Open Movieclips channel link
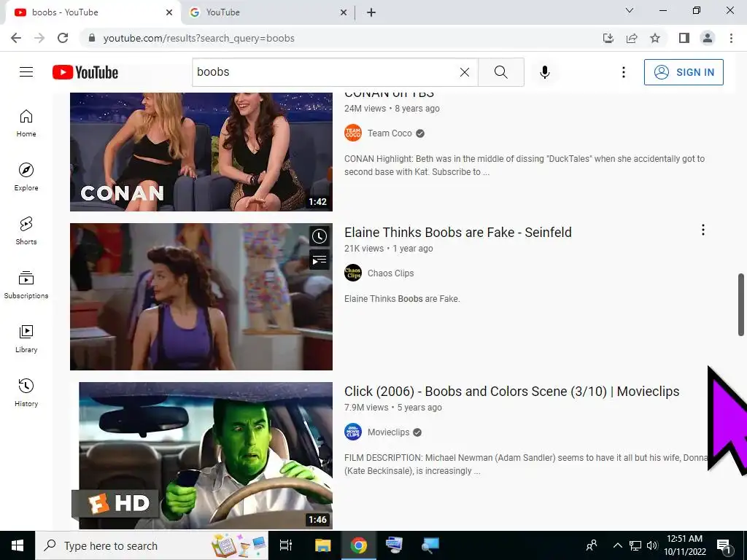 click(388, 432)
